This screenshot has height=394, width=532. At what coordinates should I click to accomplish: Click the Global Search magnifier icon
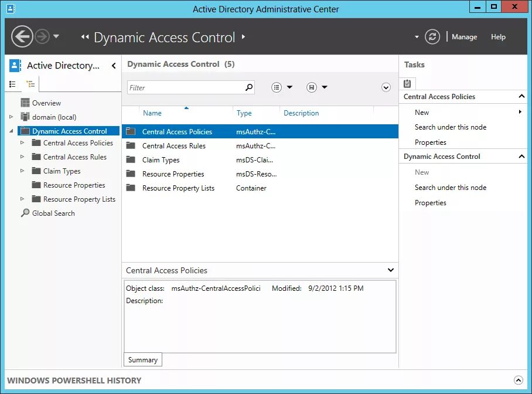click(x=25, y=213)
